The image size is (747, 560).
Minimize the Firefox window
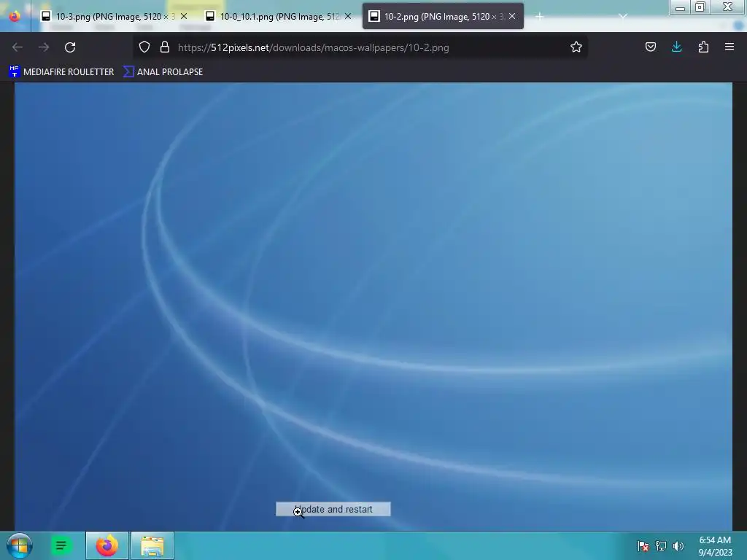tap(681, 7)
